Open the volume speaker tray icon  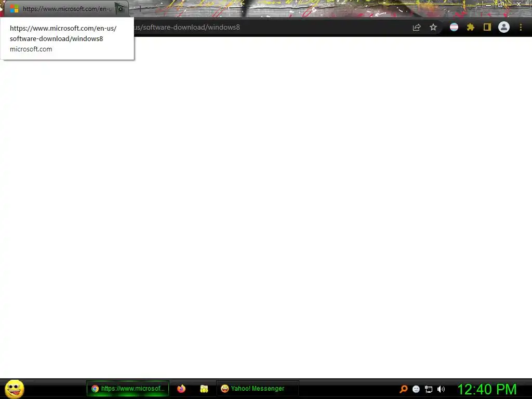point(441,389)
